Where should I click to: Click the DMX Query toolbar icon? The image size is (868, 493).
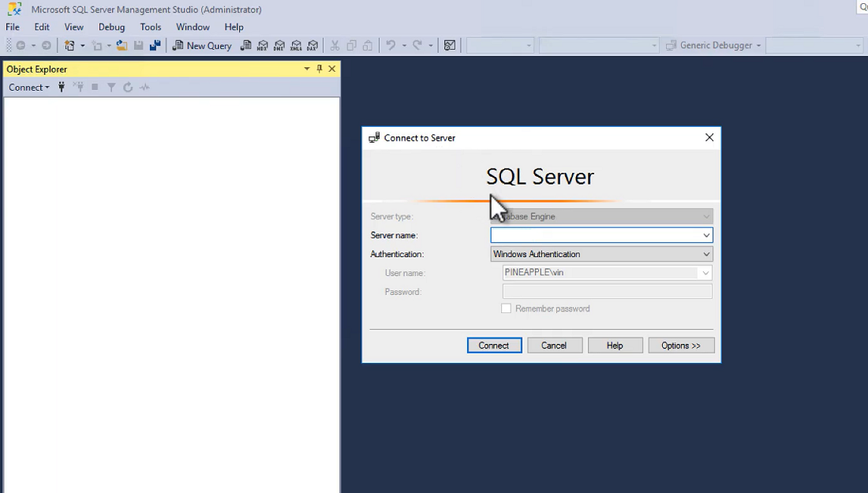pyautogui.click(x=279, y=46)
